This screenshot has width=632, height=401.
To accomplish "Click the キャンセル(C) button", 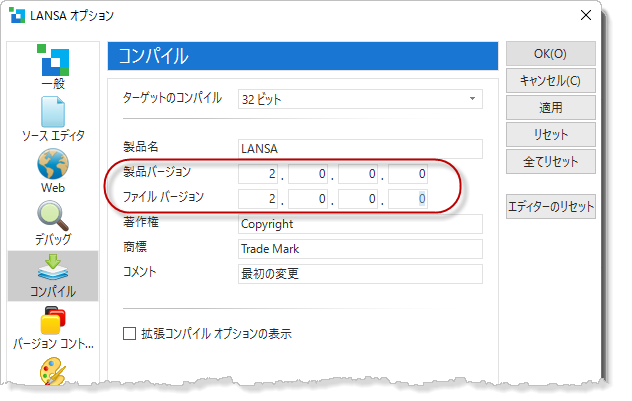I will [551, 81].
